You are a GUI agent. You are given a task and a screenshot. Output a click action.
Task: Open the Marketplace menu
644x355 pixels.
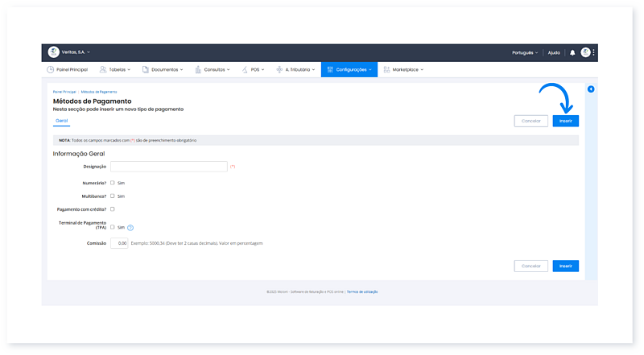click(403, 70)
